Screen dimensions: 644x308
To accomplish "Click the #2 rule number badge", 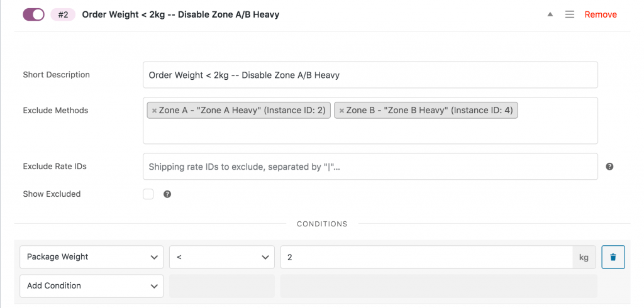I will [63, 14].
